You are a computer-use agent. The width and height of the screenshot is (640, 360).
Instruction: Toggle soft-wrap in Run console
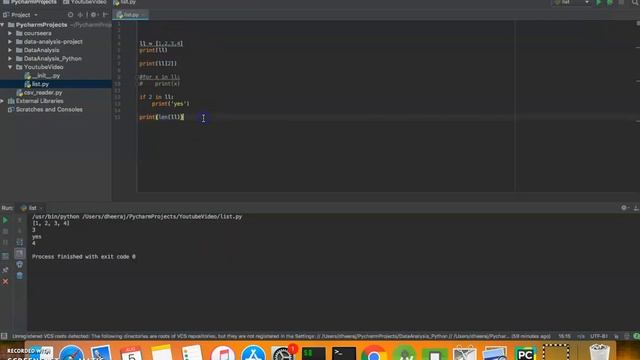pyautogui.click(x=20, y=242)
